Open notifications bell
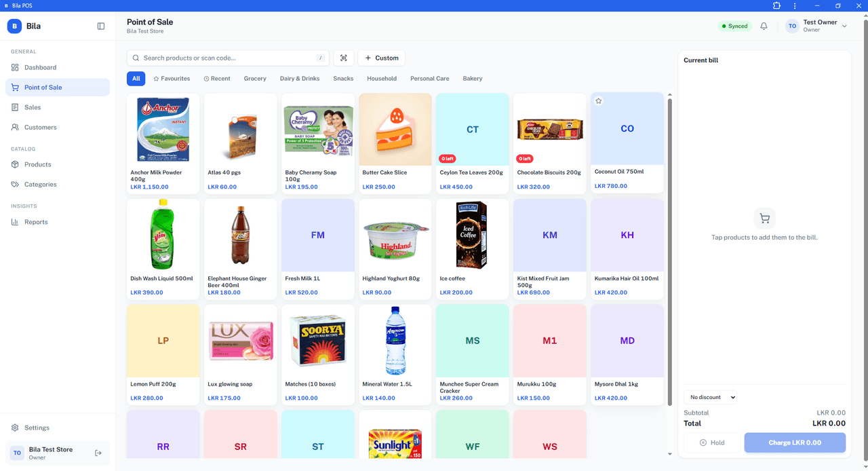868x471 pixels. point(764,26)
